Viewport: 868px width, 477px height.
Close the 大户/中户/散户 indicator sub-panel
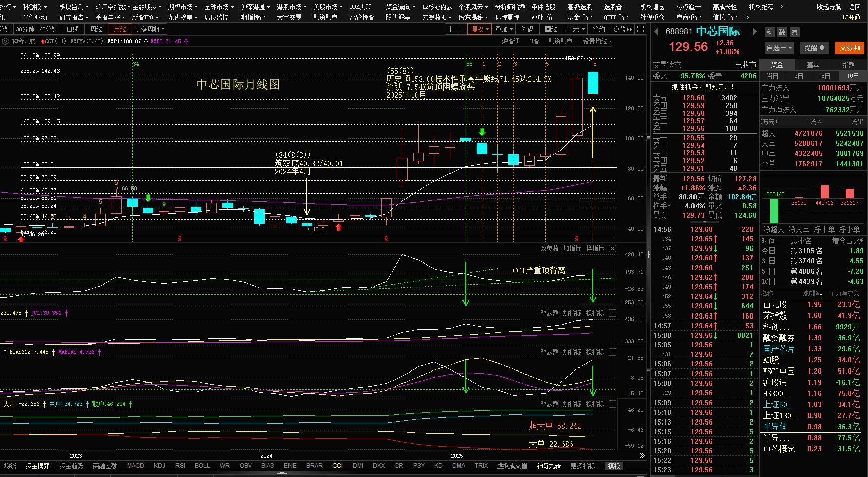[612, 404]
